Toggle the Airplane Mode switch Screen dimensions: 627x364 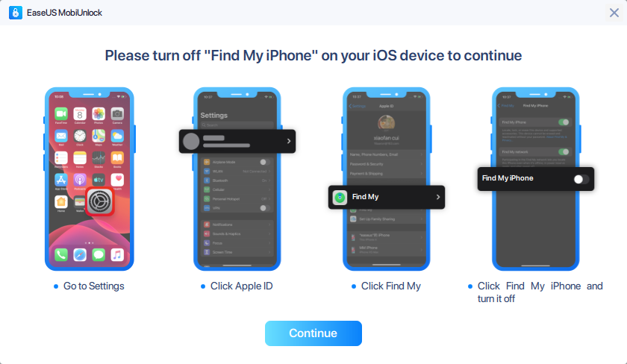click(264, 162)
